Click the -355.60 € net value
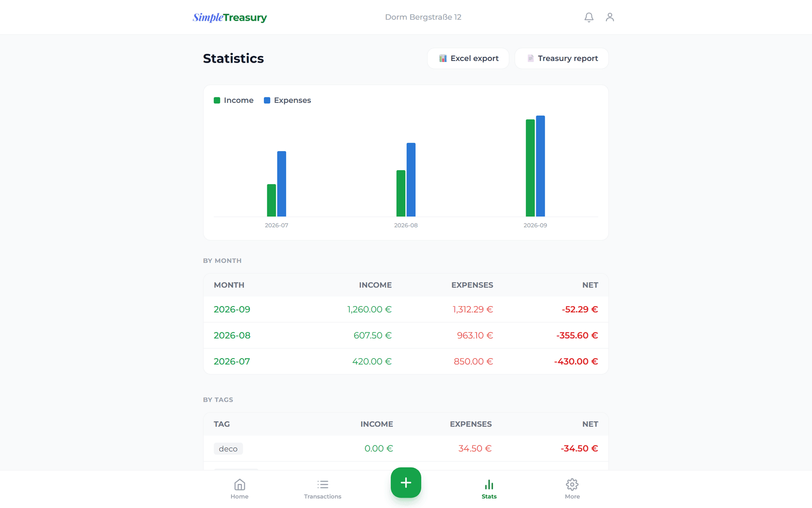Screen dimensions: 812x508 577,335
